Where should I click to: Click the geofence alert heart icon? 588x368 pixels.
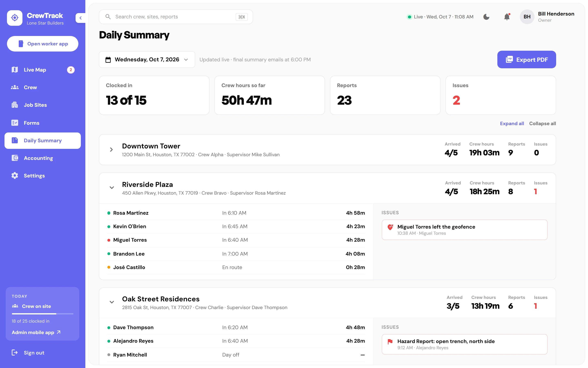coord(390,227)
